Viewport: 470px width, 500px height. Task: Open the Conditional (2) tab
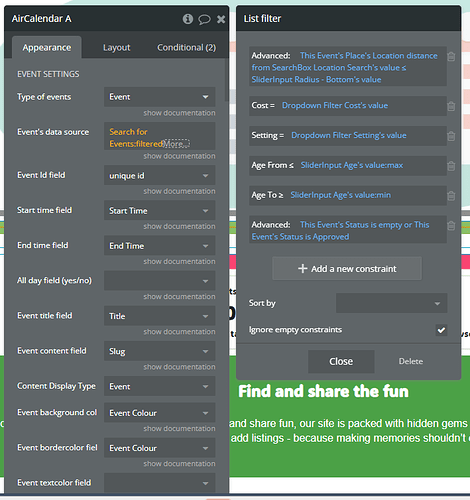(186, 48)
